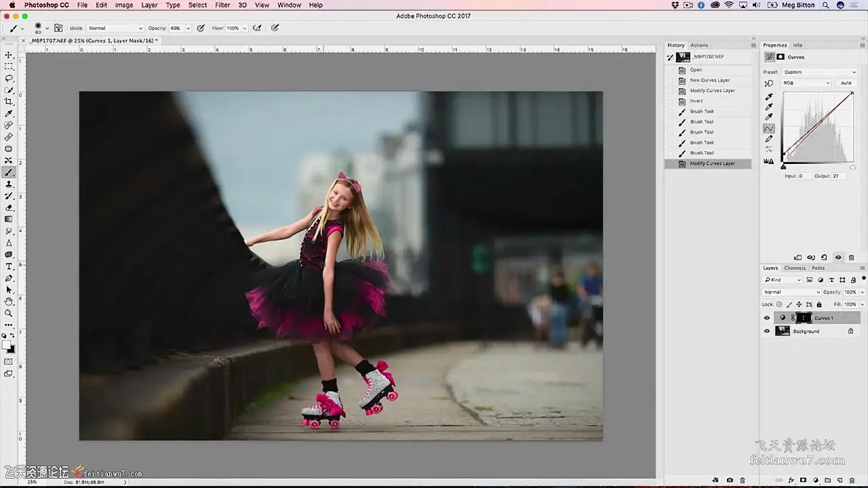868x488 pixels.
Task: Select the Move tool
Action: coord(9,55)
